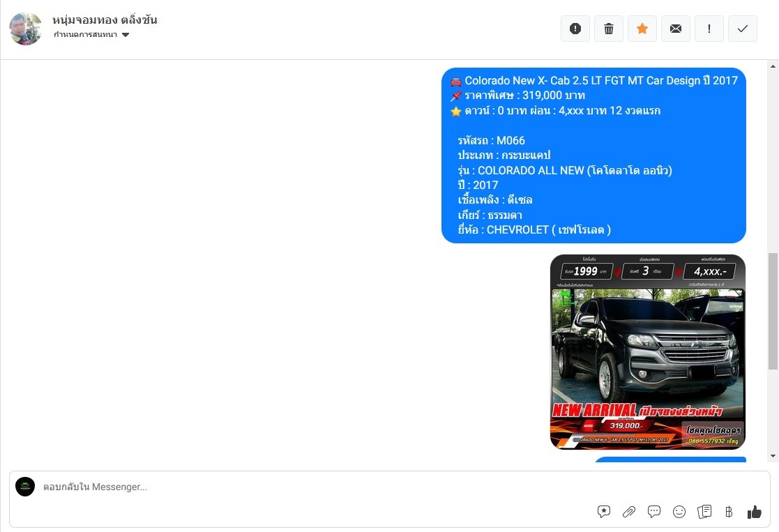The width and height of the screenshot is (779, 532).
Task: Click the Colorado New X-Cab title line
Action: click(594, 80)
